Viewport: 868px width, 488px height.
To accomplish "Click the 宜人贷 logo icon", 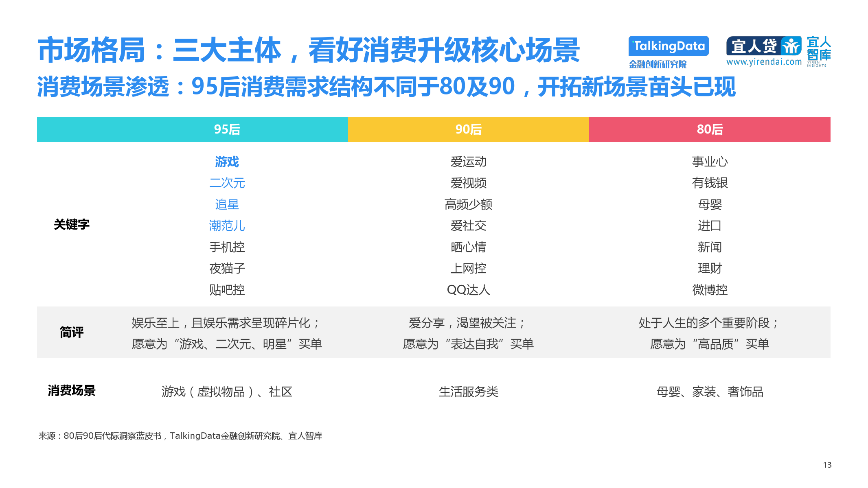I will [791, 46].
